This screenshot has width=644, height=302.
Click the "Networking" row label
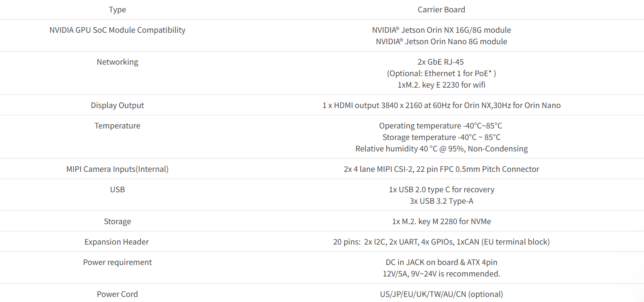coord(117,62)
